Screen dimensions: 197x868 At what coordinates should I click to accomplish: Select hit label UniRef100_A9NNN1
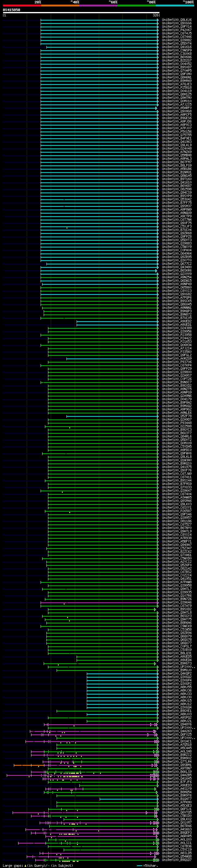click(x=177, y=307)
